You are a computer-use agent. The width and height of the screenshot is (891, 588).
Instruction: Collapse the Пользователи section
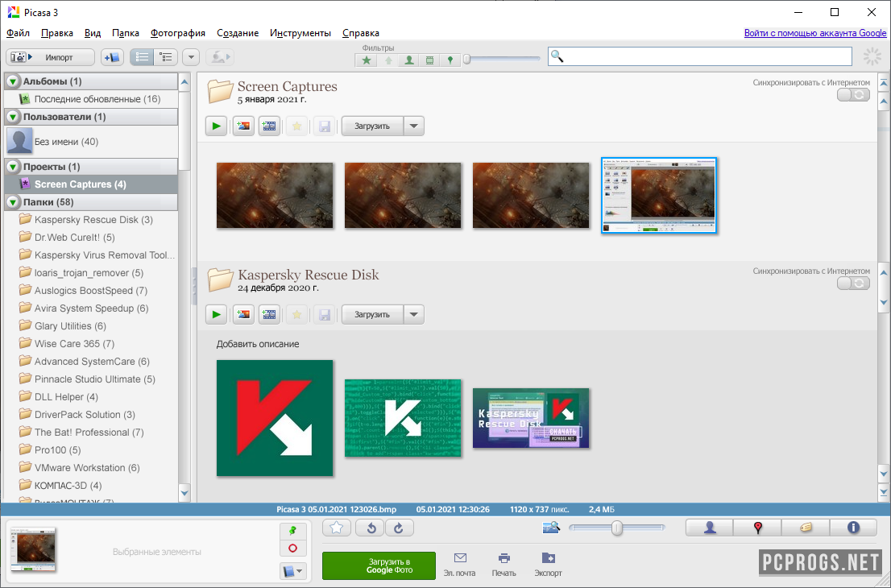[13, 117]
